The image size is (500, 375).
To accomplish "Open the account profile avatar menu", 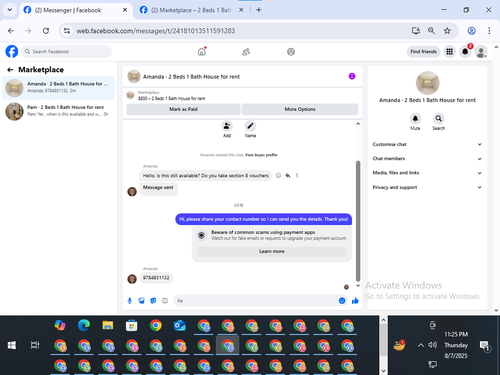I will [481, 52].
